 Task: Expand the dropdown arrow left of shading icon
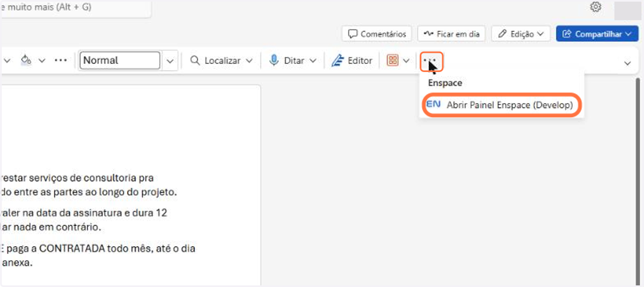coord(7,61)
